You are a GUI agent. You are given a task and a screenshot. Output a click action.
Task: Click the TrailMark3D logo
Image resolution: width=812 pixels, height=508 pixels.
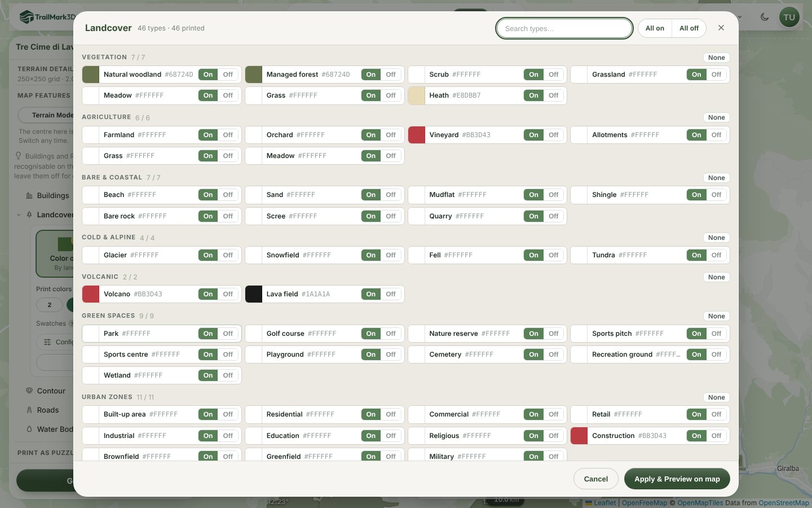point(47,17)
